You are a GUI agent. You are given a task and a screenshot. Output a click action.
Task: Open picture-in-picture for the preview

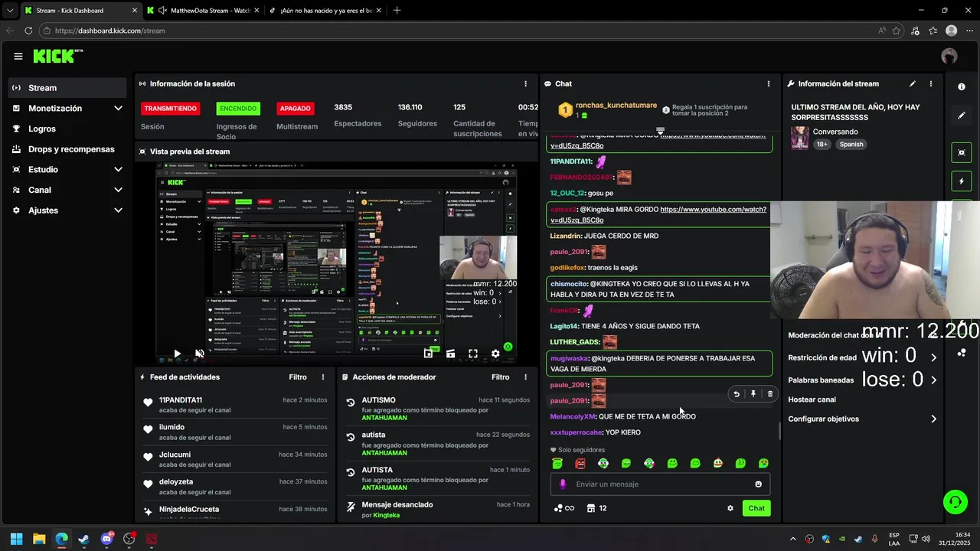point(428,354)
